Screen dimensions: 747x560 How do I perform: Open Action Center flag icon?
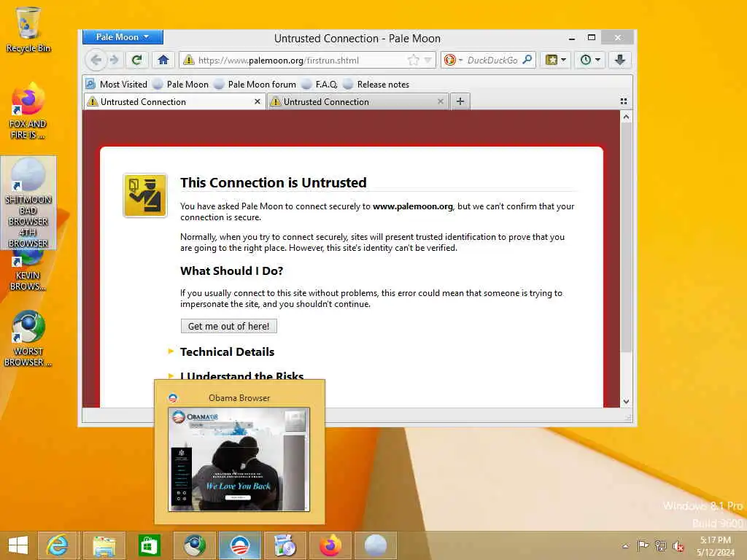pos(643,545)
